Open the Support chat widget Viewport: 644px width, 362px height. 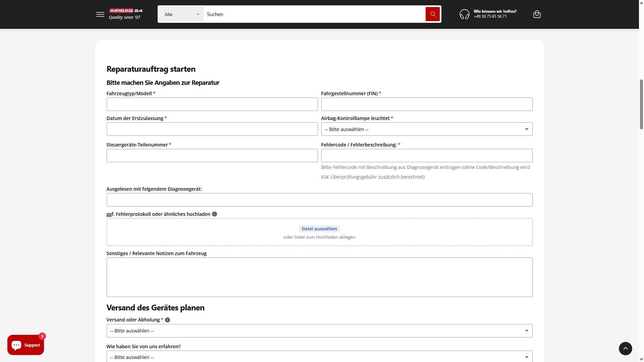pos(26,345)
